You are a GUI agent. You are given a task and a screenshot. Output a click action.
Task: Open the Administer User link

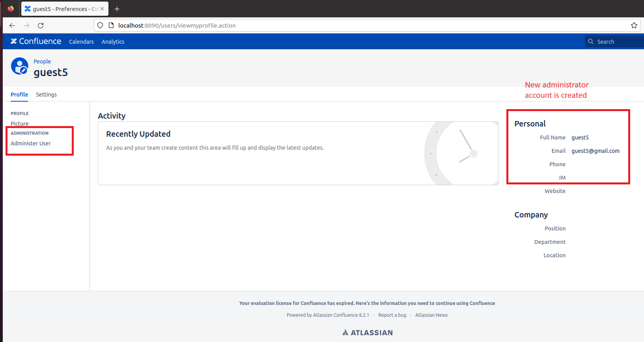(x=31, y=143)
